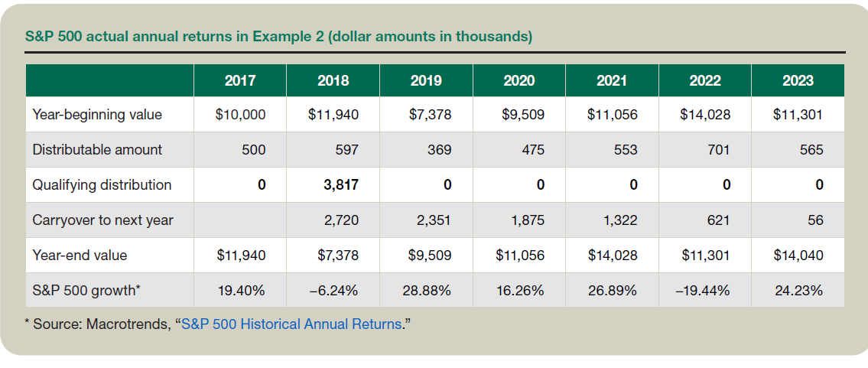Select the 2,720 carryover cell
Screen dimensions: 868x368
[339, 220]
